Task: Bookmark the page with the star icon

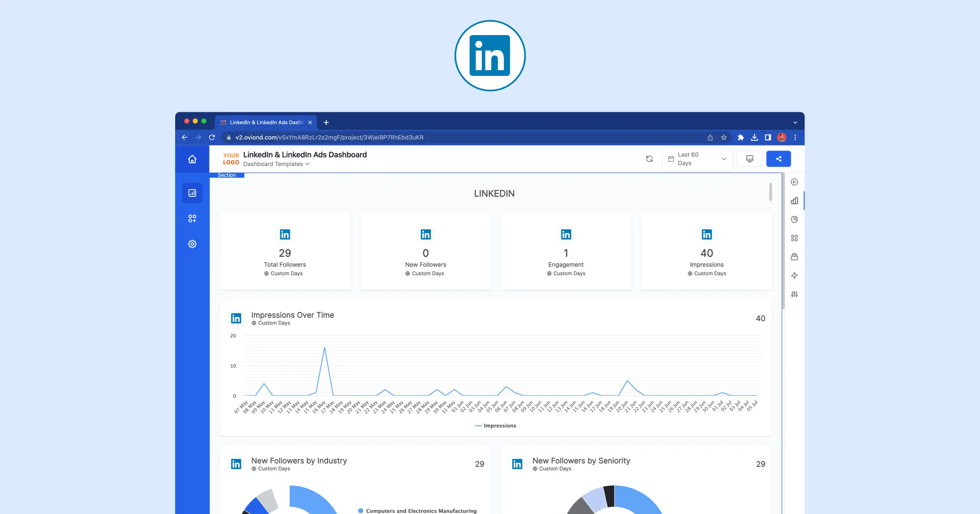Action: click(724, 137)
